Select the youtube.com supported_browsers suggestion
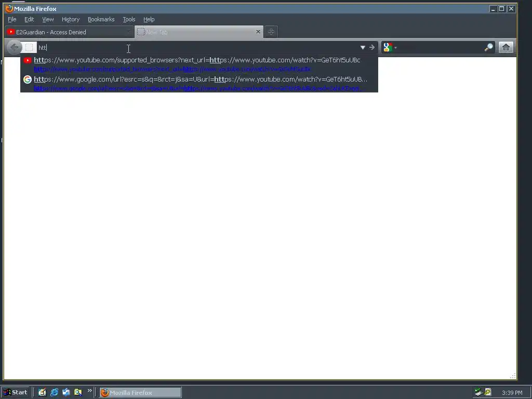This screenshot has height=399, width=532. pos(199,64)
